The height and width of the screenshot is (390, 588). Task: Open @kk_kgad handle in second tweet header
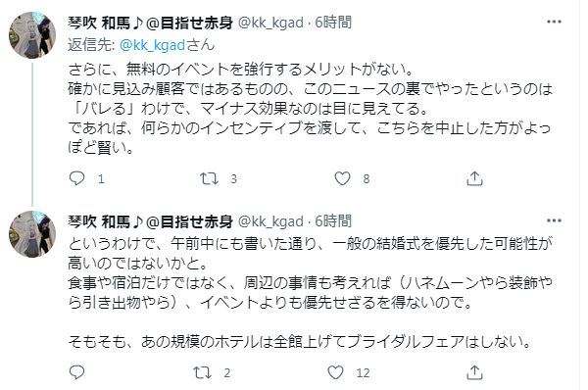click(270, 221)
